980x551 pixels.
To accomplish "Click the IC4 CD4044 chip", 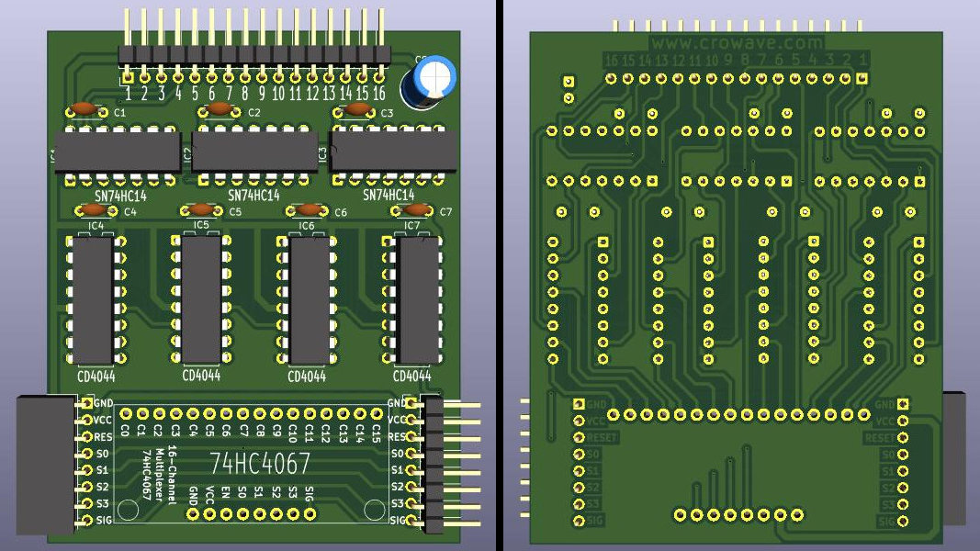I will click(94, 300).
